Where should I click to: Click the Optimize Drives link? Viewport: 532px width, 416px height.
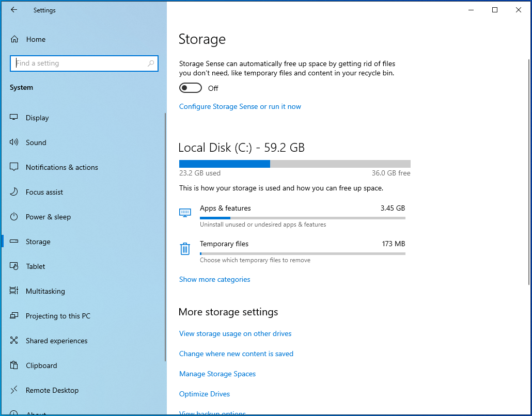coord(204,394)
